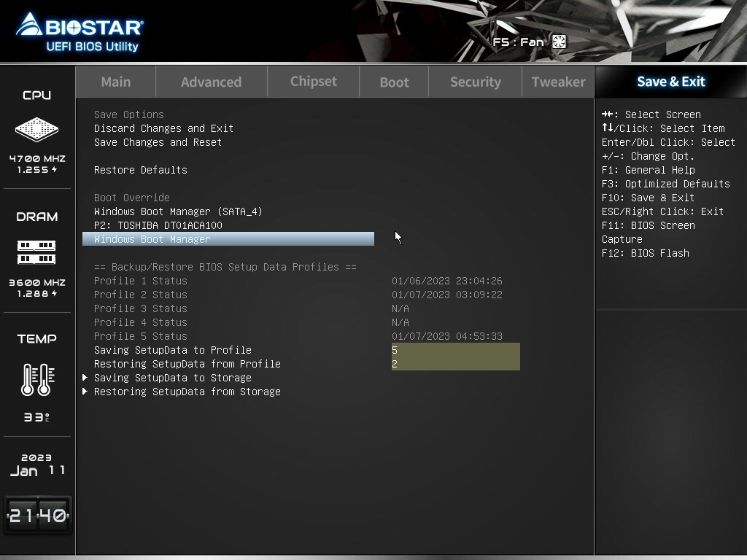Boot from P2: TOSHIBA DT01ACA100
Image resolution: width=747 pixels, height=560 pixels.
[x=158, y=225]
